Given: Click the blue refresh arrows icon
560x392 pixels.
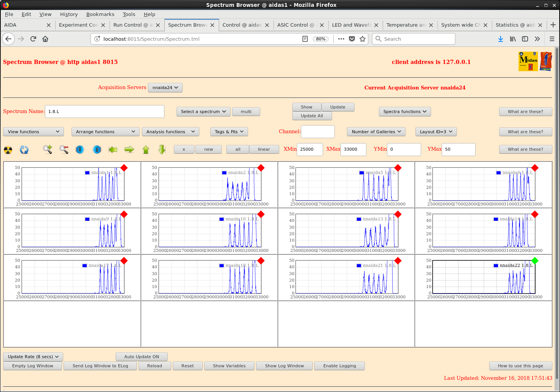Looking at the screenshot, I should pos(24,150).
